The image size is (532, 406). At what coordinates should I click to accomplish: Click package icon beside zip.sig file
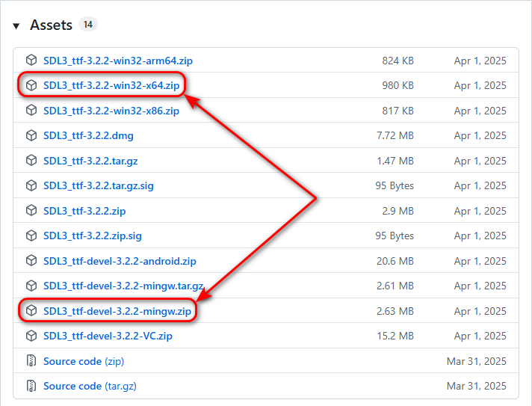tap(31, 236)
